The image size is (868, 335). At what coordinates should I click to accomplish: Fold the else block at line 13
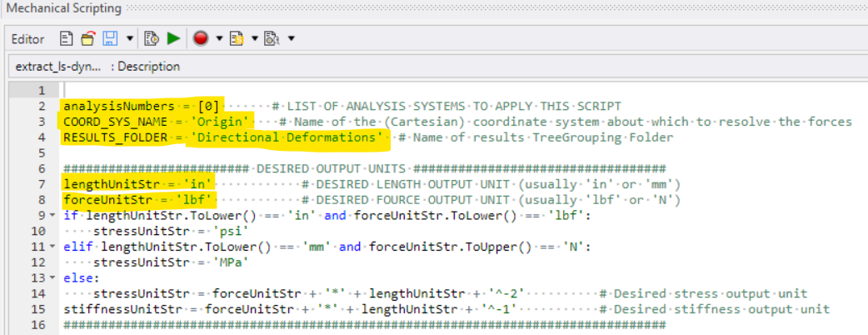coord(52,277)
